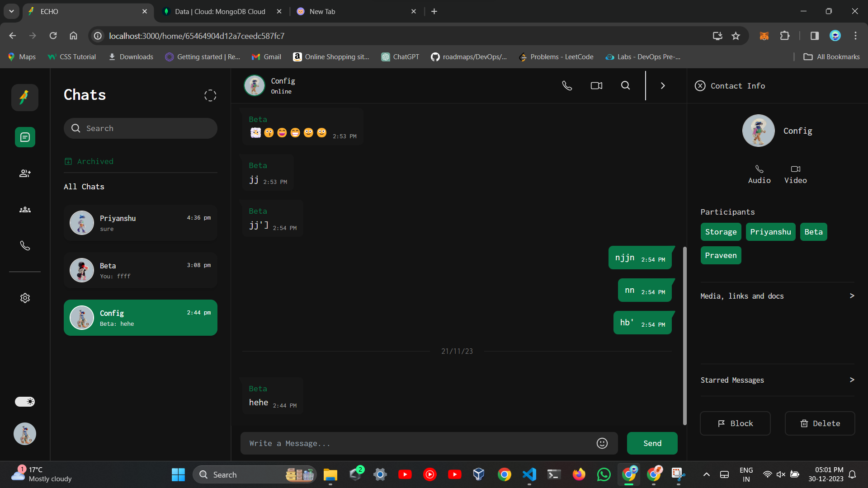Screen dimensions: 868x488
Task: Expand Starred Messages section
Action: [x=852, y=380]
